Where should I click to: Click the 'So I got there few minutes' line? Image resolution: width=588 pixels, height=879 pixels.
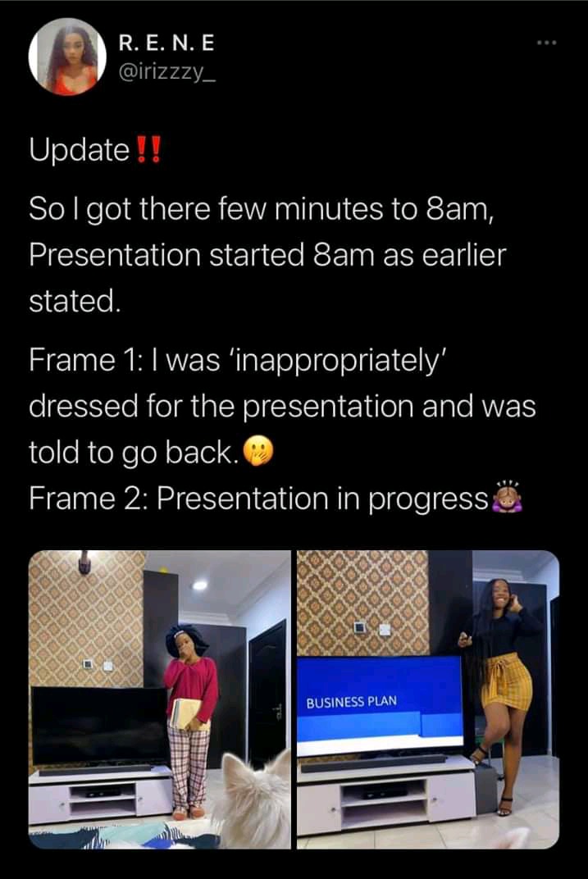pyautogui.click(x=262, y=209)
